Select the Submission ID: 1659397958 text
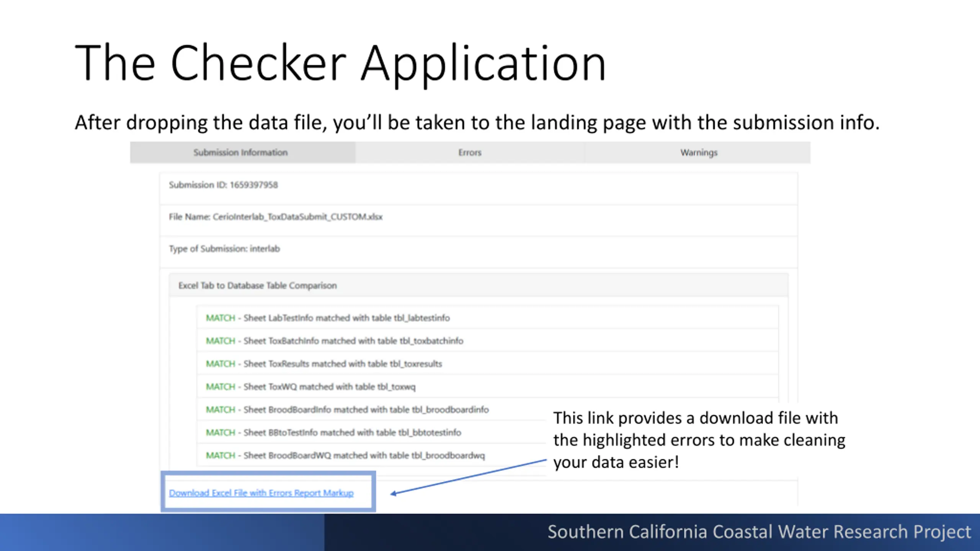The image size is (980, 551). point(223,185)
